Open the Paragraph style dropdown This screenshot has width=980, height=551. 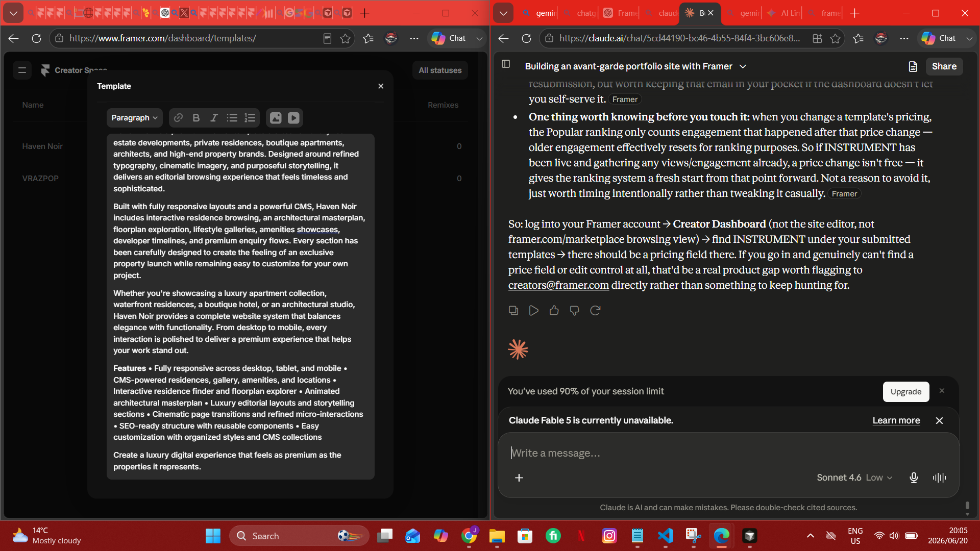(x=135, y=118)
